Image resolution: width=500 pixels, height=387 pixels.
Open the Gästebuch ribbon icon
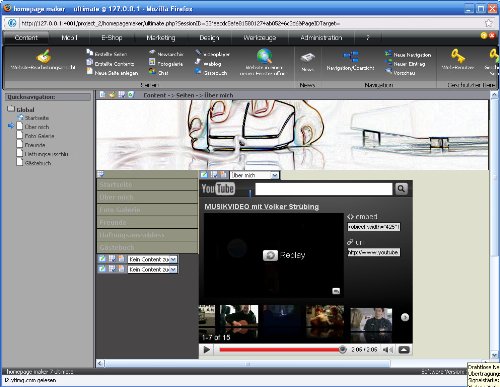coord(198,71)
